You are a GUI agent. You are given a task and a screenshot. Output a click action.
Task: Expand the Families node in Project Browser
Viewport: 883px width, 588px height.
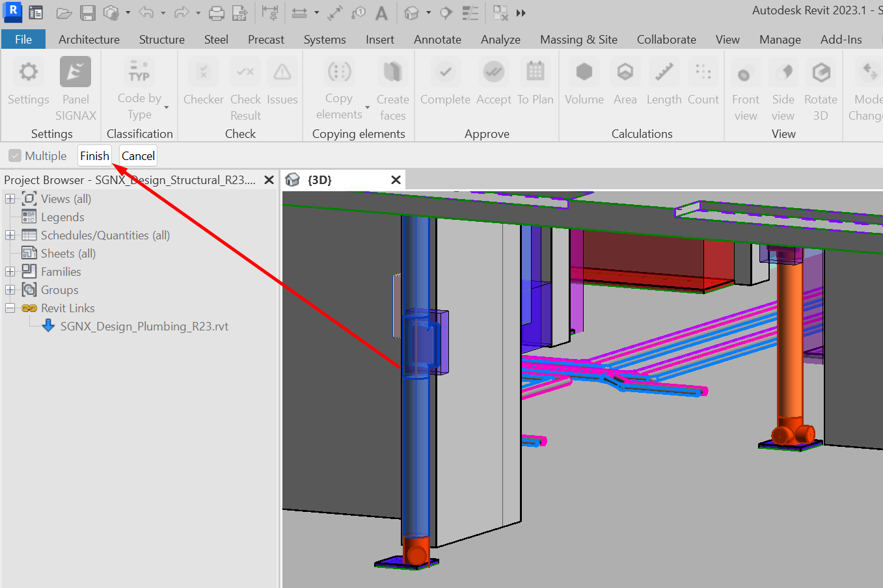coord(10,272)
